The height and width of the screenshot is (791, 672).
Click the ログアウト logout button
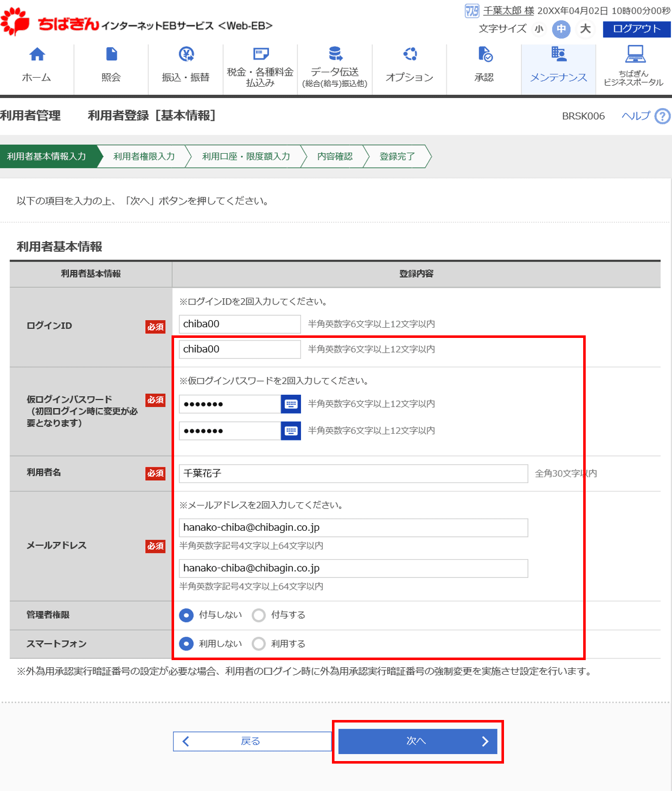pyautogui.click(x=636, y=29)
